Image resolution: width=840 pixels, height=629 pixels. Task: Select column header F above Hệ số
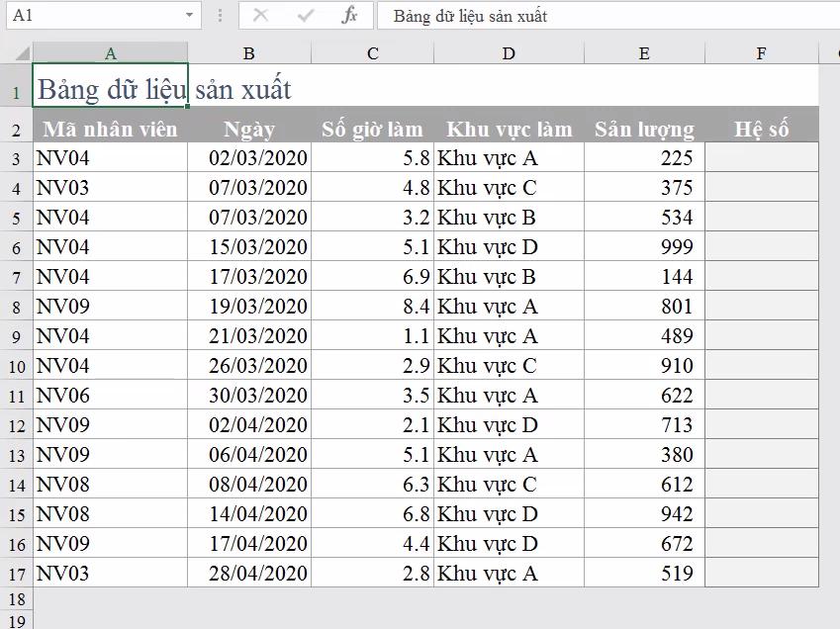coord(762,52)
